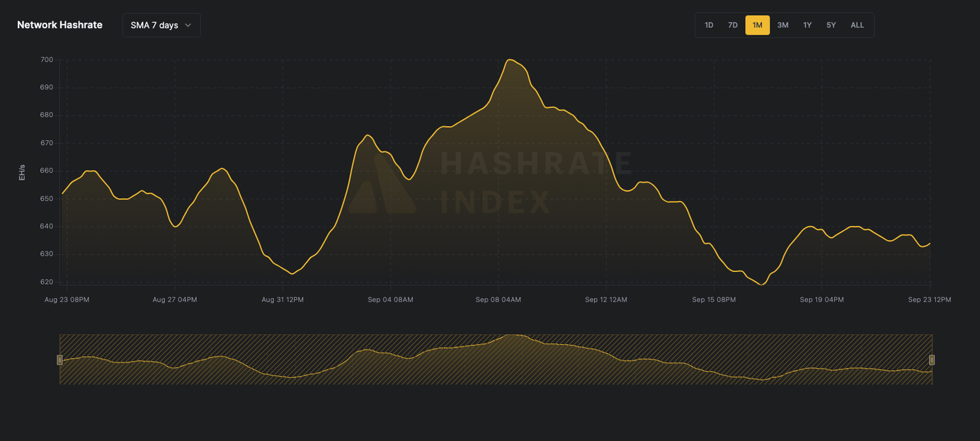Click the 640 y-axis value
The height and width of the screenshot is (441, 980).
[47, 227]
